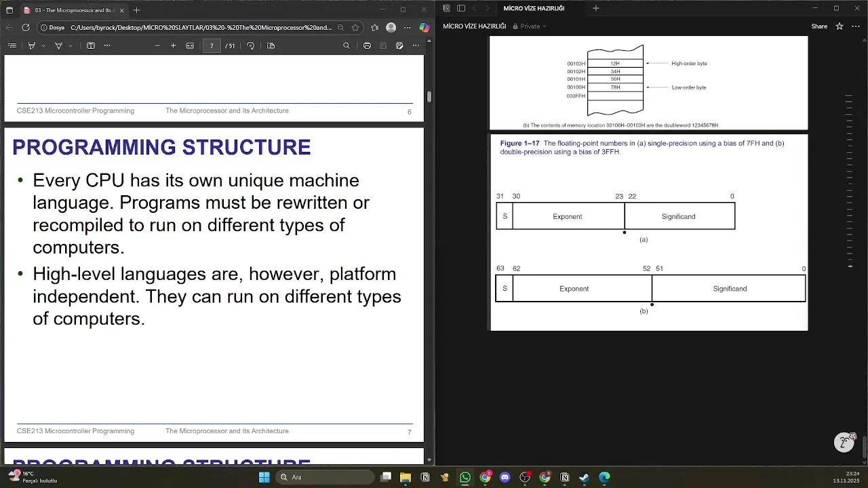Image resolution: width=868 pixels, height=488 pixels.
Task: Click the Edge vertical scrollbar thumb
Action: (x=429, y=96)
